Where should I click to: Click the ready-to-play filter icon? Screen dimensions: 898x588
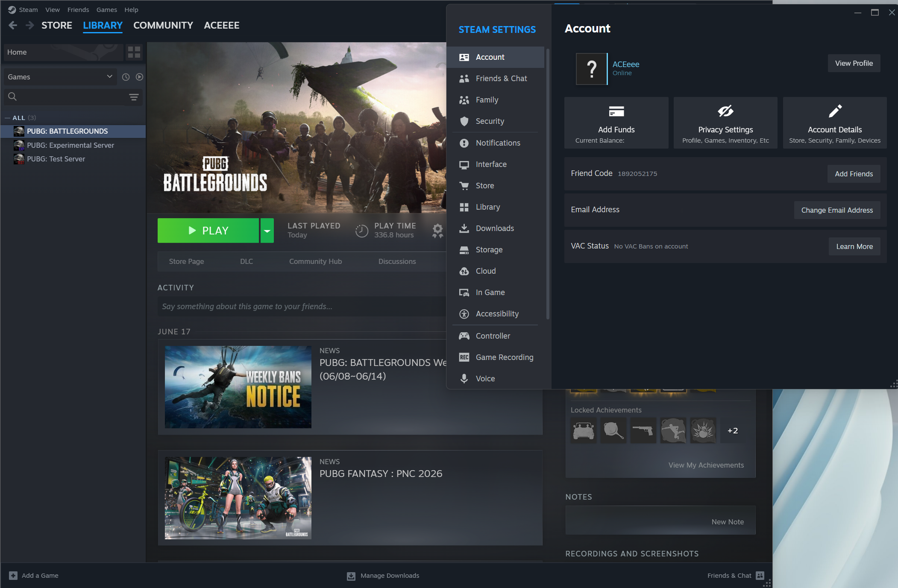139,77
